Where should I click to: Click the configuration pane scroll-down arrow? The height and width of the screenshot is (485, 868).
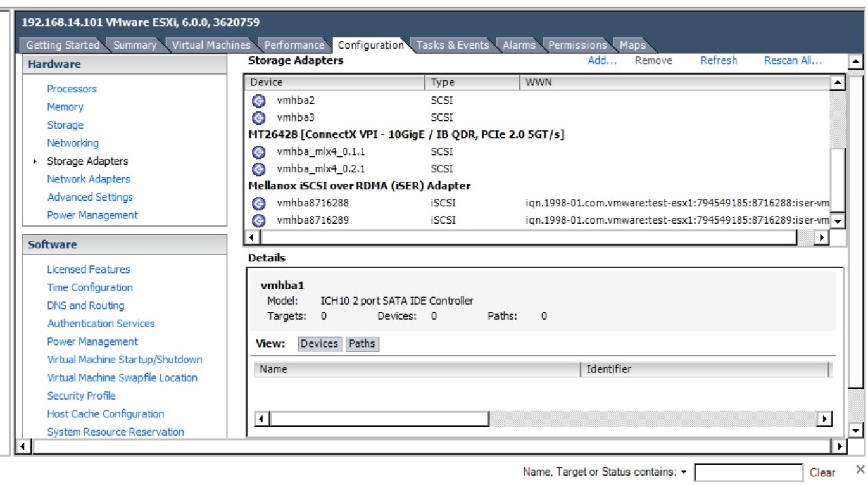pos(855,430)
